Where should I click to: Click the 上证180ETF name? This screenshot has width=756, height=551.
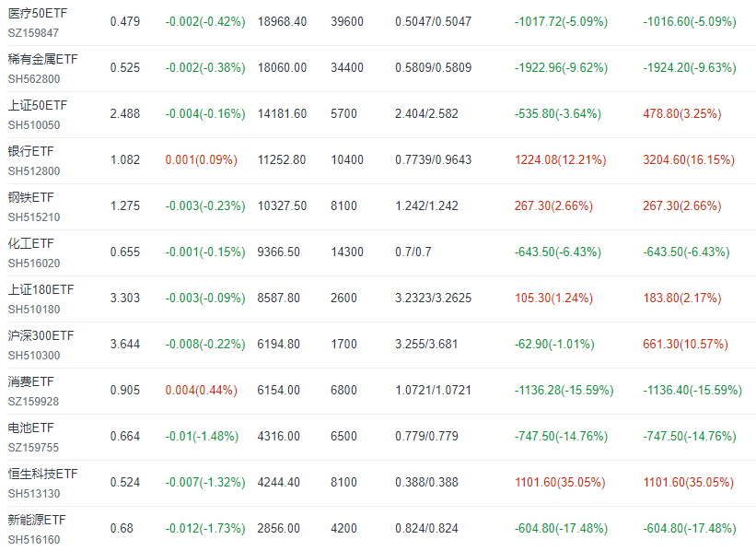point(41,290)
